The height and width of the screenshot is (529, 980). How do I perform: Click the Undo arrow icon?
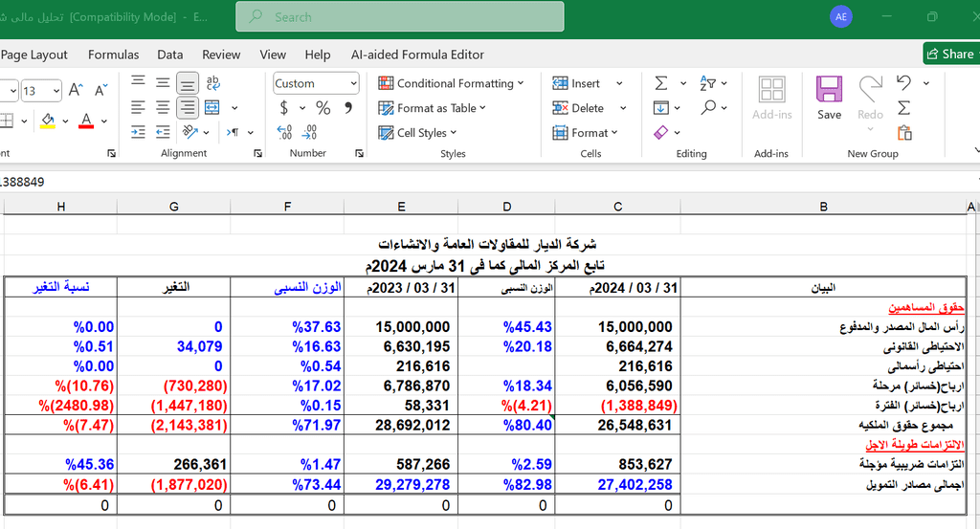[x=903, y=82]
